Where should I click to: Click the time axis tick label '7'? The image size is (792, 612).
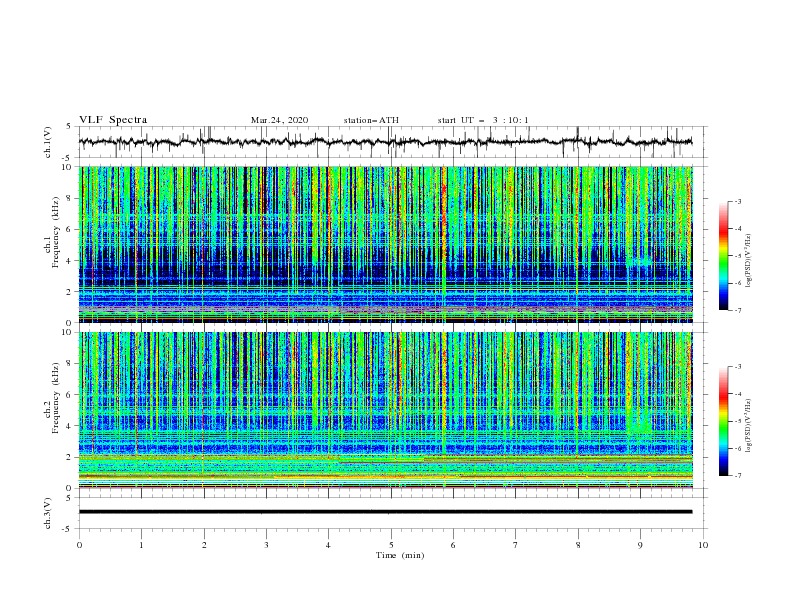coord(516,545)
